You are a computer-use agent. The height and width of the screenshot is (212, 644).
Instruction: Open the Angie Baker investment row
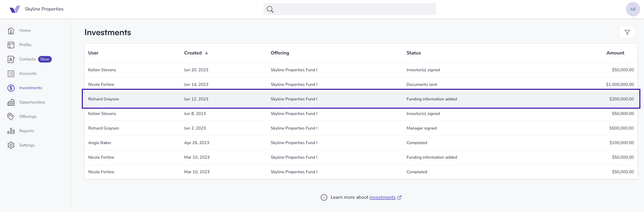click(x=361, y=143)
